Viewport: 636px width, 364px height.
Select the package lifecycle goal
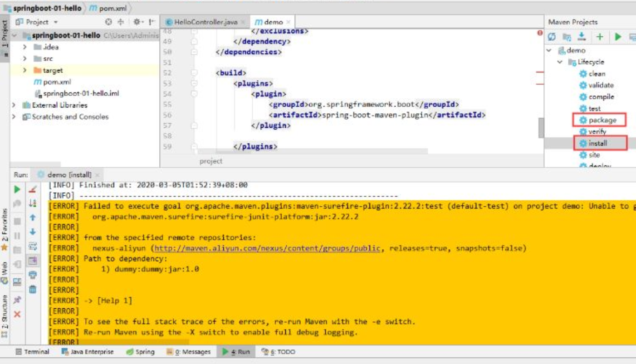(x=602, y=120)
